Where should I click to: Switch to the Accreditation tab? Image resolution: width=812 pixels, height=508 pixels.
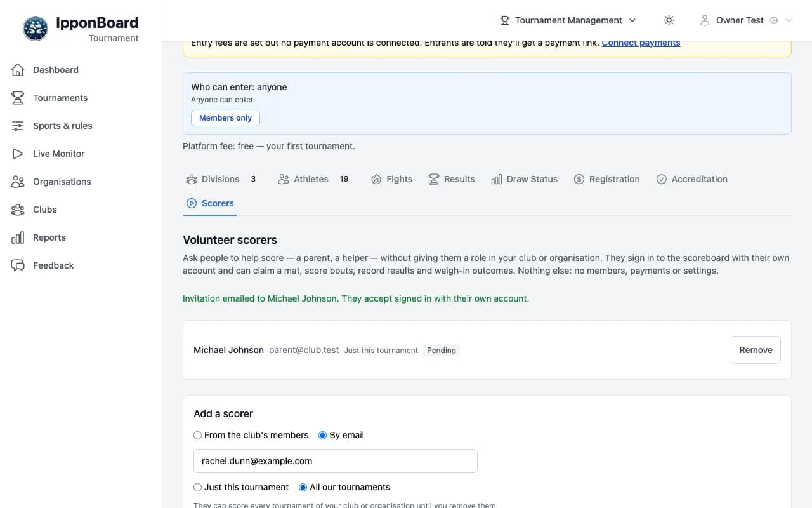pos(692,179)
